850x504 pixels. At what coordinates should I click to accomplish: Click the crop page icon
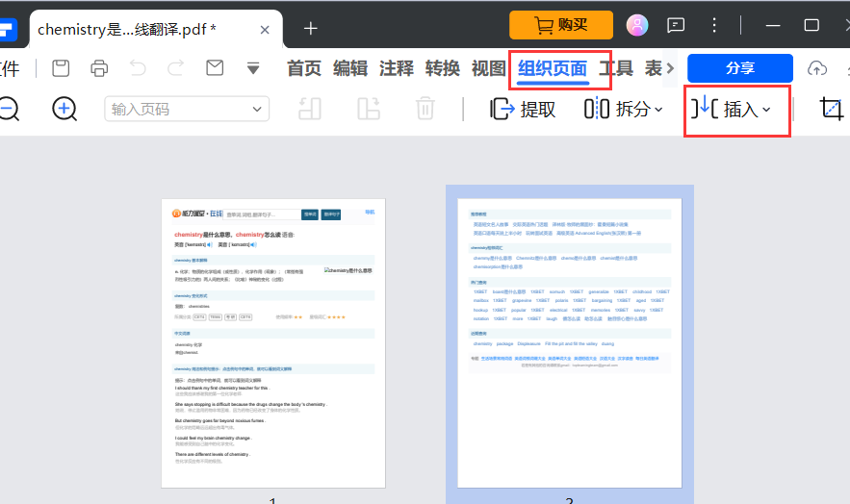click(832, 109)
